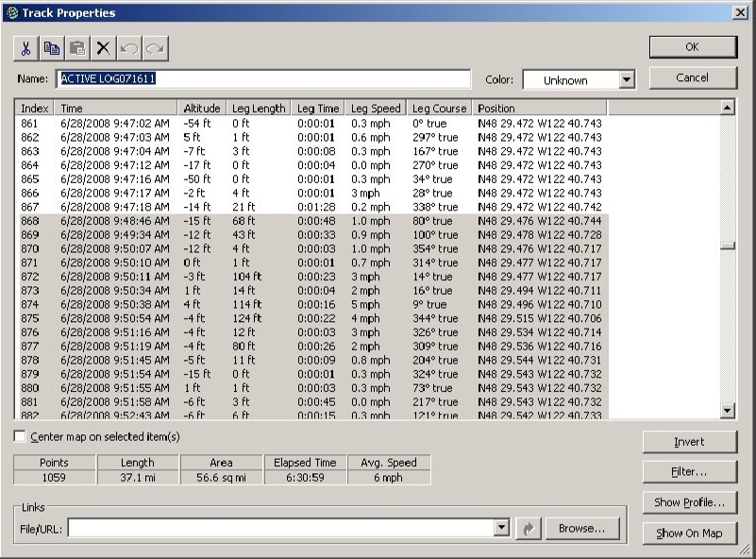Viewport: 756px width, 559px height.
Task: Enable Center map on selected item(s)
Action: (20, 436)
